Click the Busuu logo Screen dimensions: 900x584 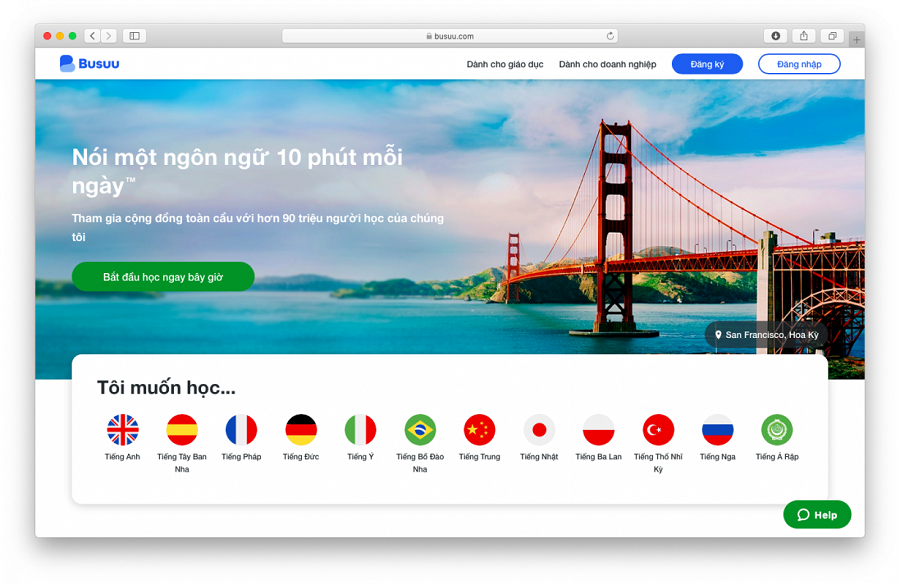(x=90, y=64)
